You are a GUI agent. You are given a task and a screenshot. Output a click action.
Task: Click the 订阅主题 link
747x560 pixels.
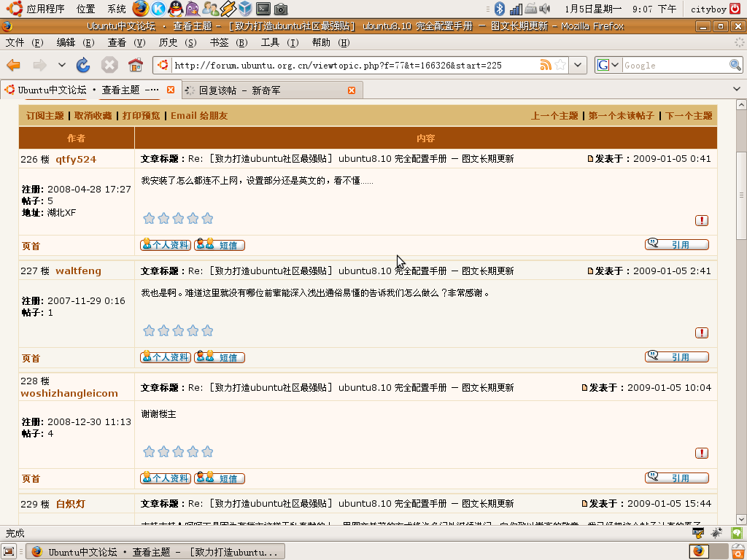[x=44, y=116]
